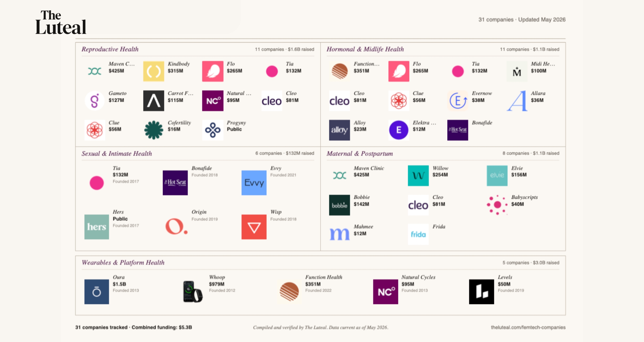Click '31 companies tracked · Combined funding: $5.3B'

pos(134,327)
